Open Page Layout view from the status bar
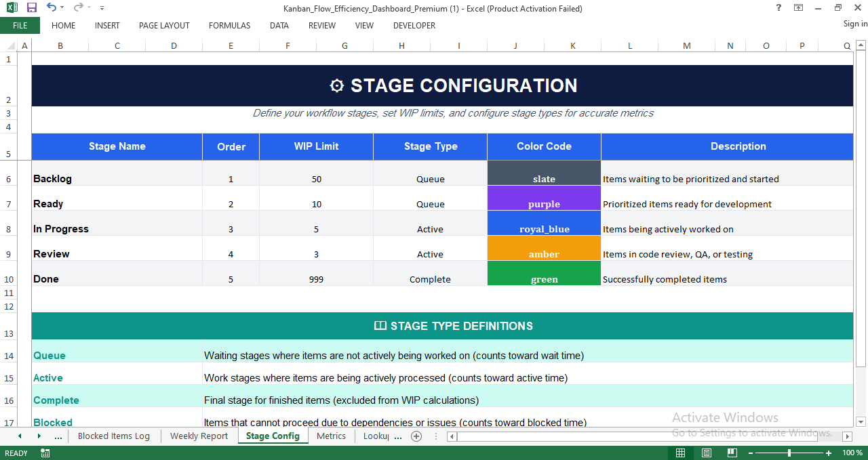The image size is (868, 460). (x=706, y=453)
